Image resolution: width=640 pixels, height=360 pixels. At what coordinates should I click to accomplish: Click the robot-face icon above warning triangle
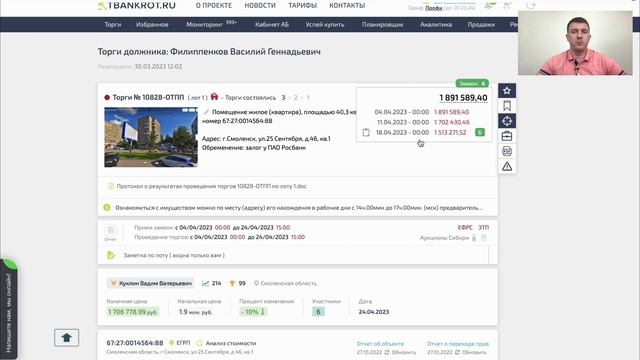[507, 151]
